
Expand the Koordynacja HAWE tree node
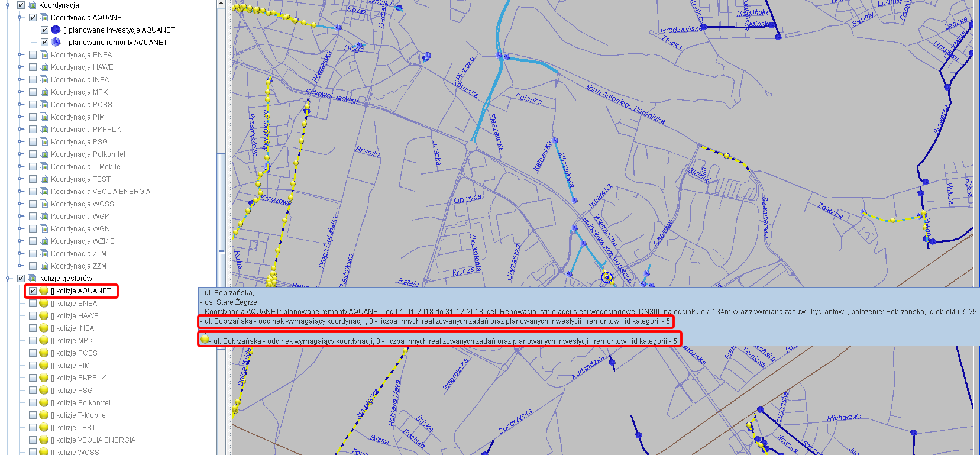tap(20, 67)
